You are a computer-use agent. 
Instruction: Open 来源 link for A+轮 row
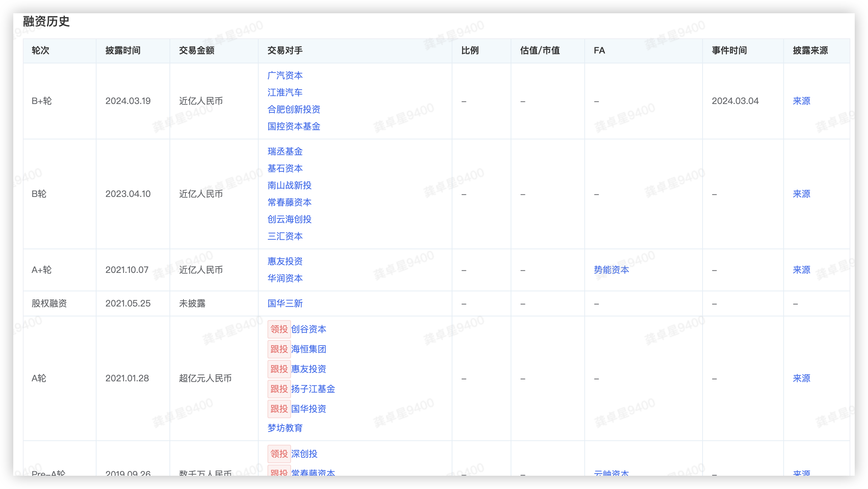801,270
